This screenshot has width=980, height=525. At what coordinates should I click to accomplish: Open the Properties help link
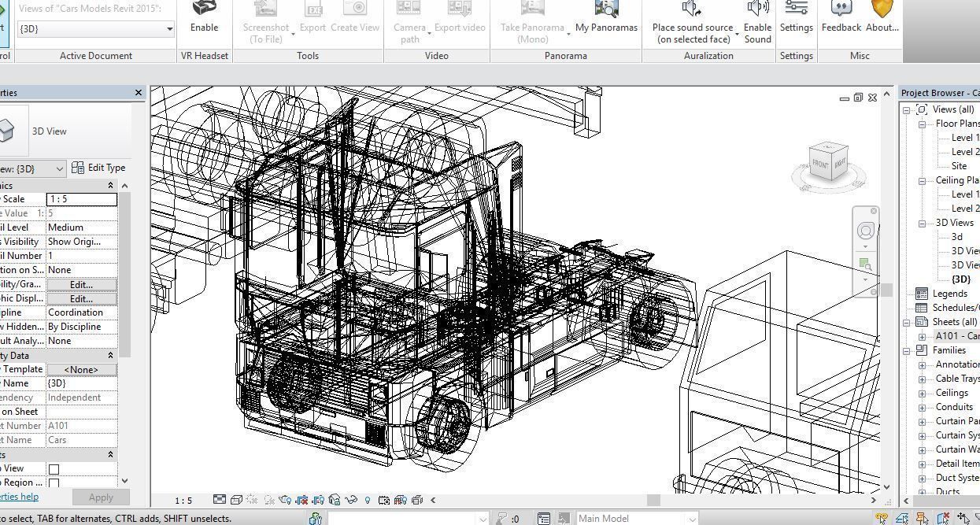tap(17, 497)
